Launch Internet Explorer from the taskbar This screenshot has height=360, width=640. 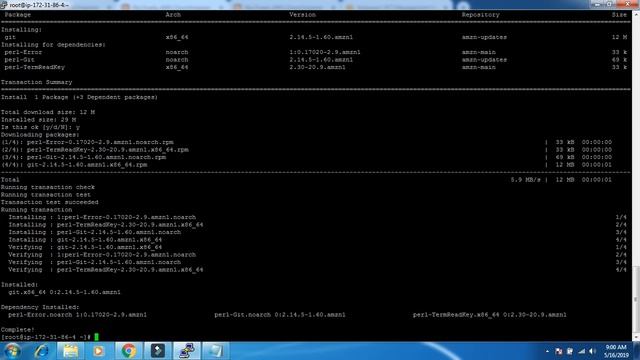(x=41, y=351)
